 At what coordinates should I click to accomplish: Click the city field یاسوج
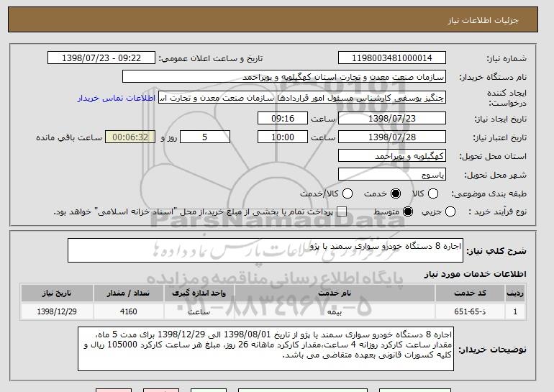point(392,175)
